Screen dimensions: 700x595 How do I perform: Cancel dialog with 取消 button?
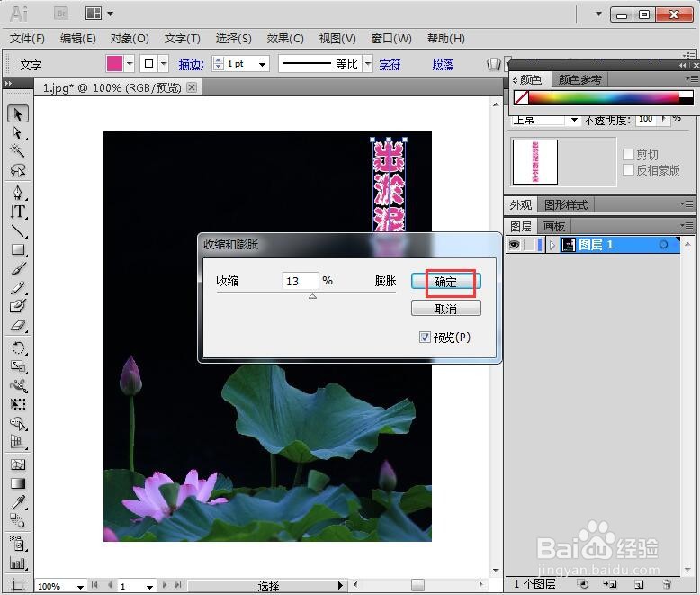(x=445, y=308)
